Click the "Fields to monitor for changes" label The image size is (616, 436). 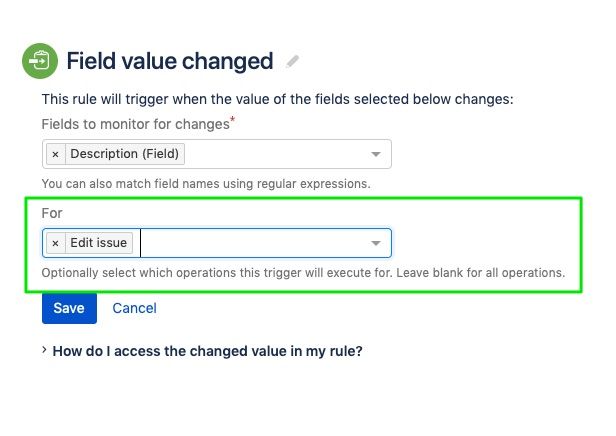[138, 124]
